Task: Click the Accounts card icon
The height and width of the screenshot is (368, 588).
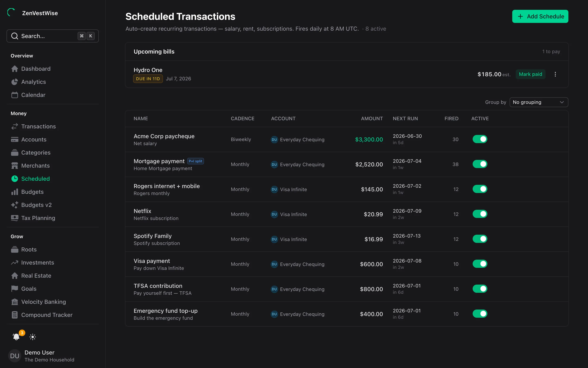Action: (14, 139)
